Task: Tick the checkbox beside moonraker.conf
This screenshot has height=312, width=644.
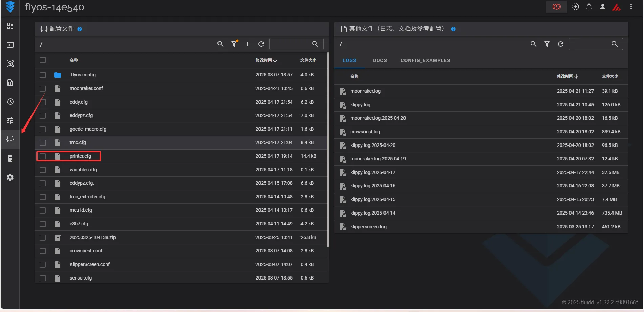Action: (43, 88)
